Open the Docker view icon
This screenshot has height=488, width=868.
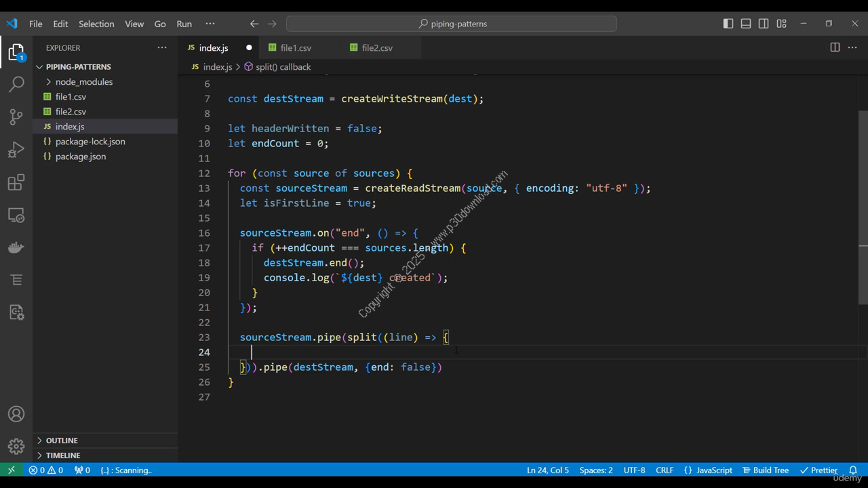click(16, 247)
